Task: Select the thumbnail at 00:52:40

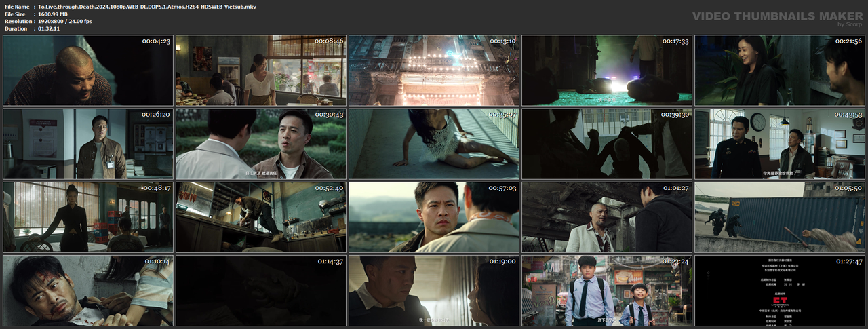Action: coord(261,216)
